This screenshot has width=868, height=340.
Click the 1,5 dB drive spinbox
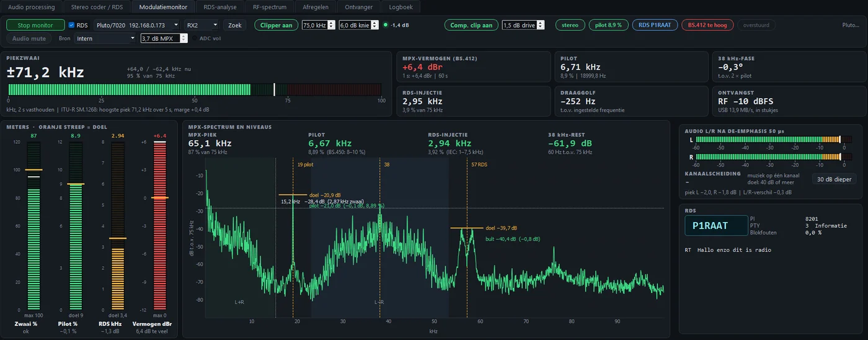click(523, 25)
